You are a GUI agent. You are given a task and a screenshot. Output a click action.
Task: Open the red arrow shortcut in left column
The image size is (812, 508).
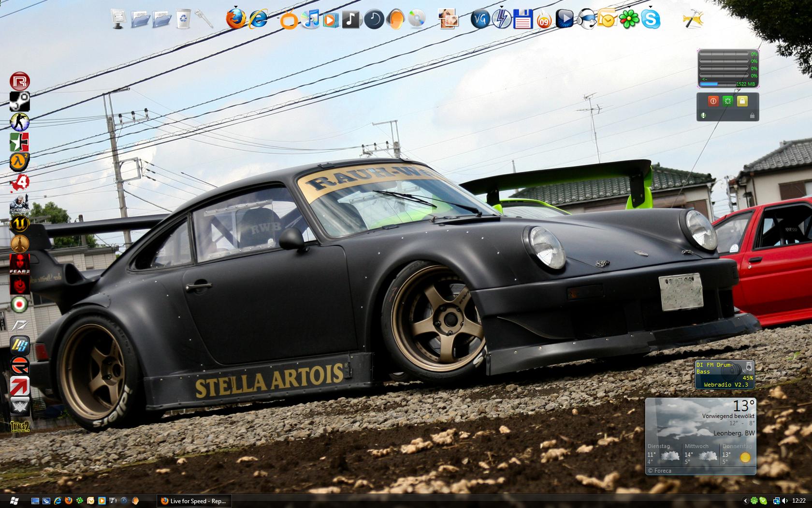(x=20, y=386)
